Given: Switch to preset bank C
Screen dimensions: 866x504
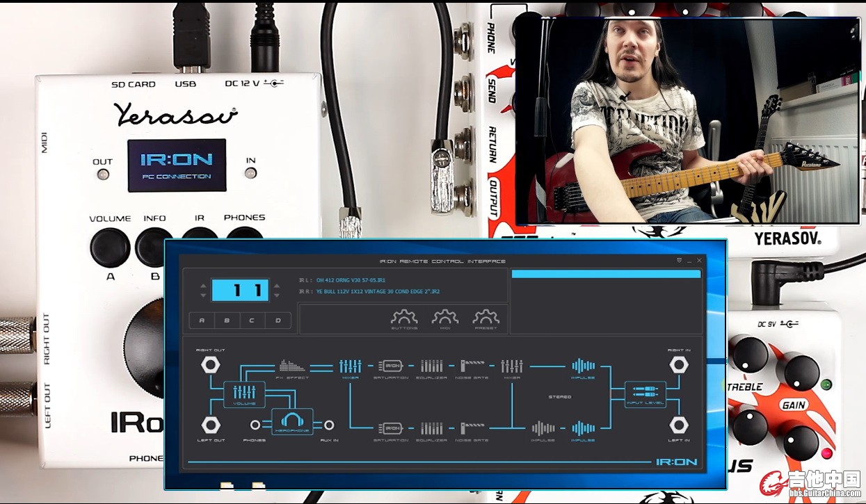Looking at the screenshot, I should click(x=252, y=320).
